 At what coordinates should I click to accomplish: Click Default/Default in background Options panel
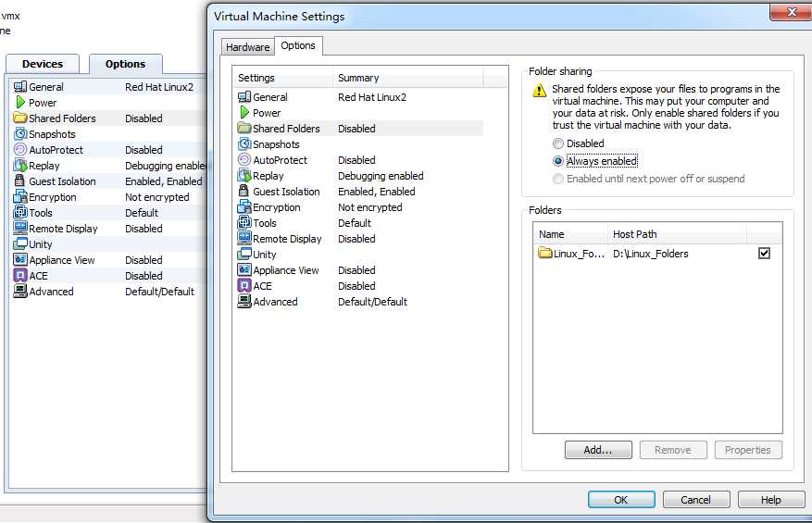tap(159, 291)
